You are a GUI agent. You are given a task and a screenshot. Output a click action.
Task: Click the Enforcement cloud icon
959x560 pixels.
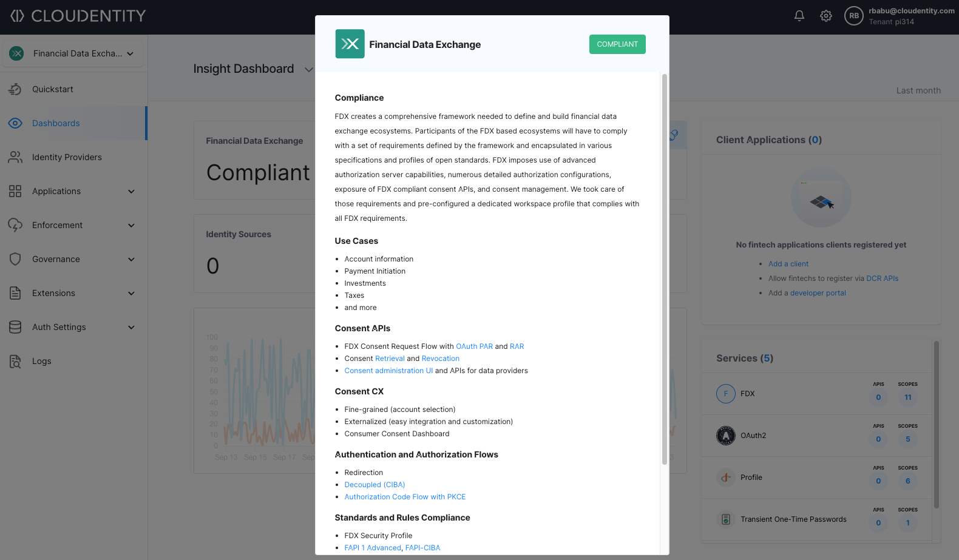tap(15, 225)
